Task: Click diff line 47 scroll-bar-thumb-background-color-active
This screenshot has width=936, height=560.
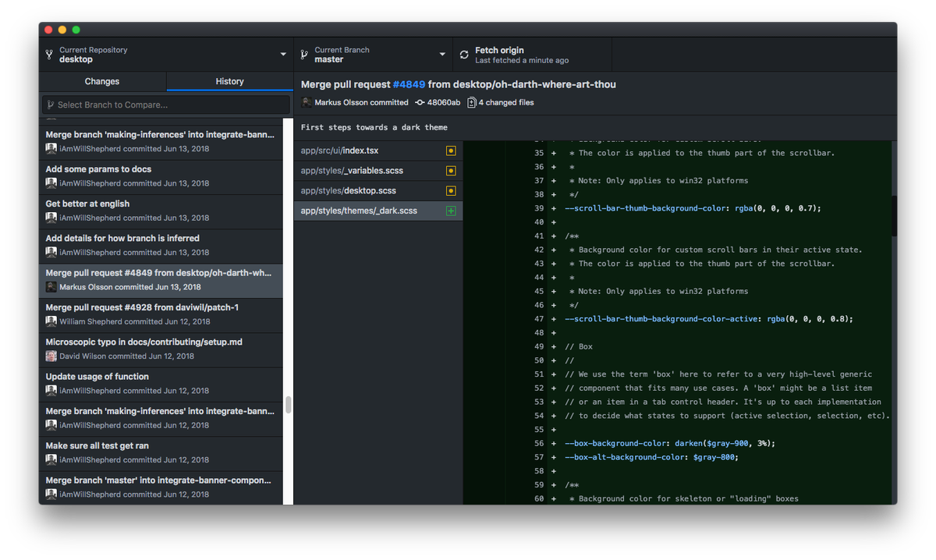Action: [x=708, y=319]
